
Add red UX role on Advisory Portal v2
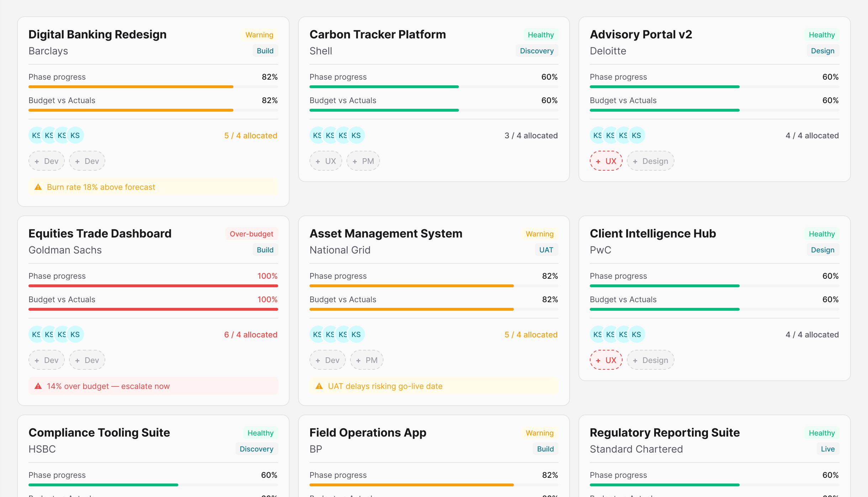click(606, 161)
